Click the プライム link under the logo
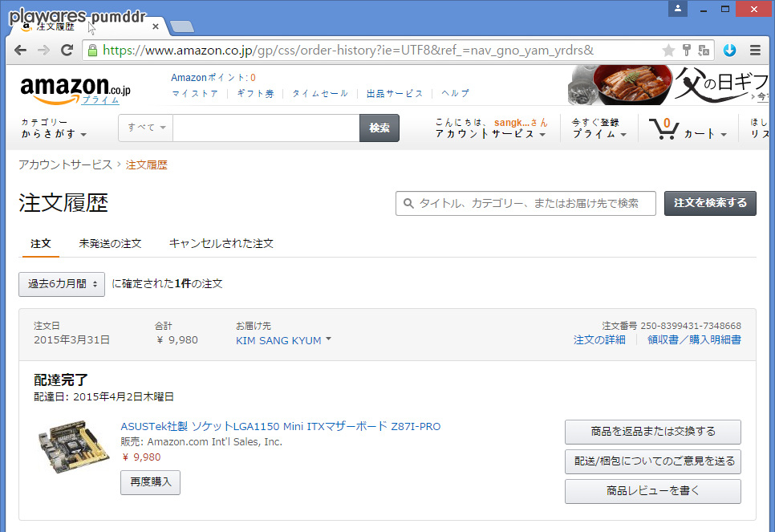 pos(100,99)
